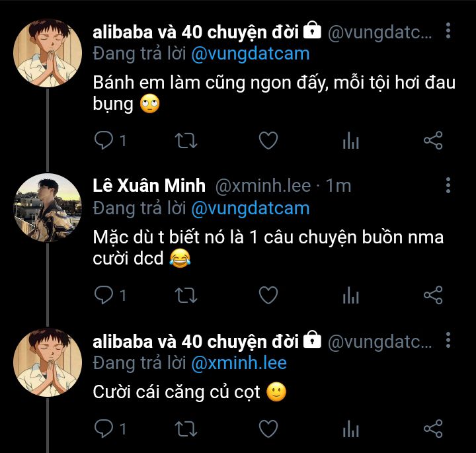The height and width of the screenshot is (453, 476).
Task: Open more options on the first tweet
Action: click(449, 30)
